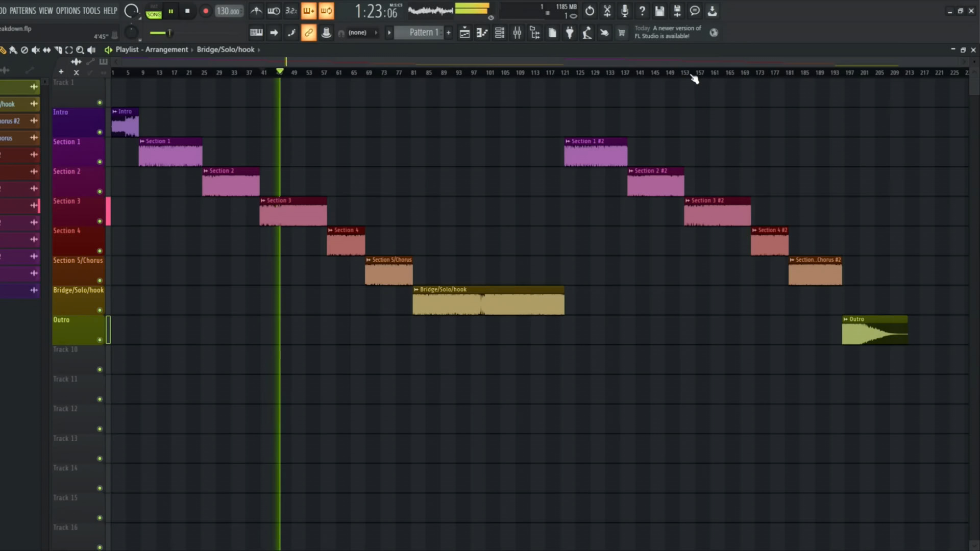This screenshot has width=980, height=551.
Task: Toggle the metronome icon
Action: pos(256,11)
